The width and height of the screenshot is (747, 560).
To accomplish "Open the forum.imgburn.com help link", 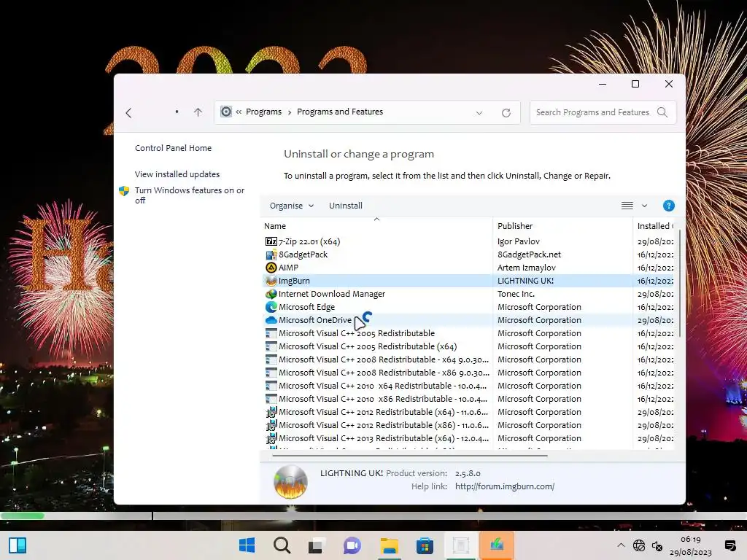I will click(x=505, y=486).
